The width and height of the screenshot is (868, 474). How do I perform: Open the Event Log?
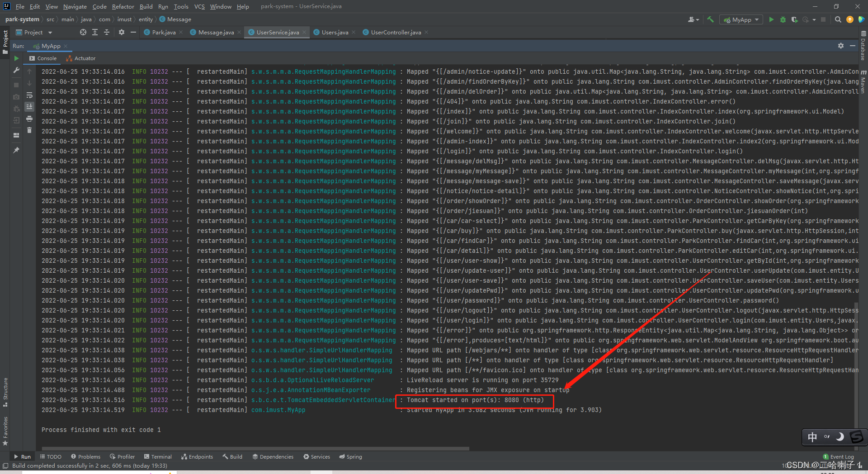coord(839,457)
